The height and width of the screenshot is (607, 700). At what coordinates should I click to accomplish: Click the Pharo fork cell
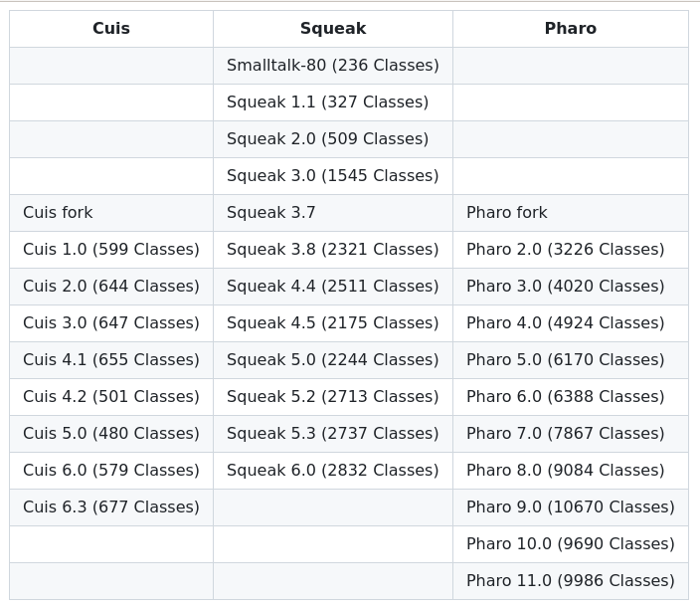(x=571, y=213)
